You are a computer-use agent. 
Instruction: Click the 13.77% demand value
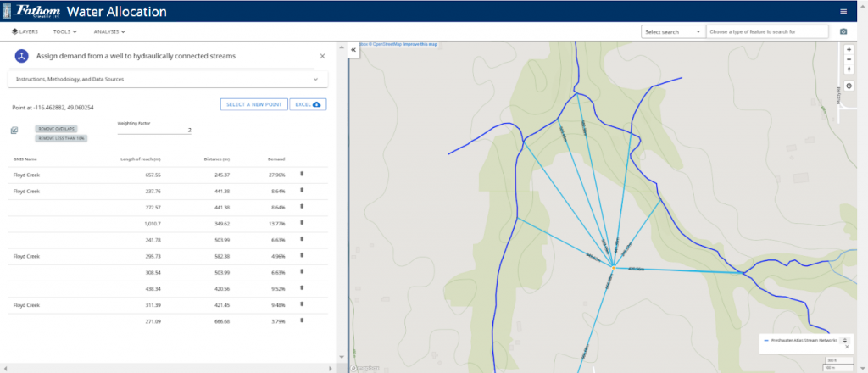[277, 224]
